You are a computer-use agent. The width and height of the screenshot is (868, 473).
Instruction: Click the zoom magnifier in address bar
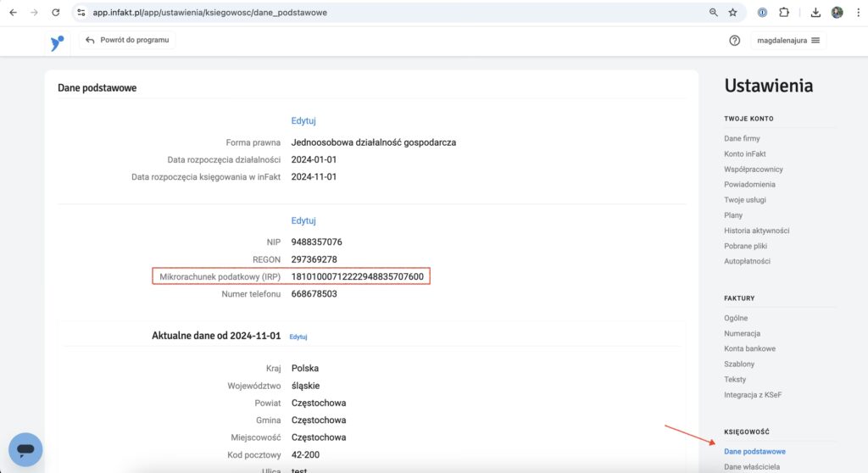(x=713, y=13)
